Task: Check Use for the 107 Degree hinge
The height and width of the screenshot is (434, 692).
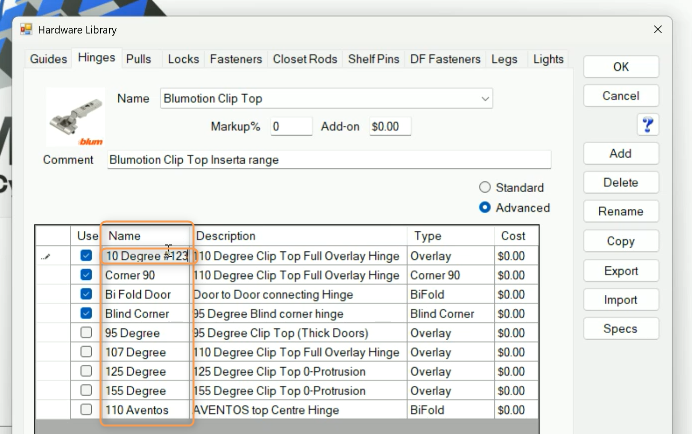Action: point(86,352)
